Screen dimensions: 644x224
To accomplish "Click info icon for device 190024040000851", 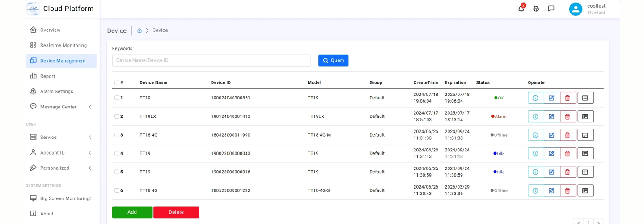I will coord(535,98).
